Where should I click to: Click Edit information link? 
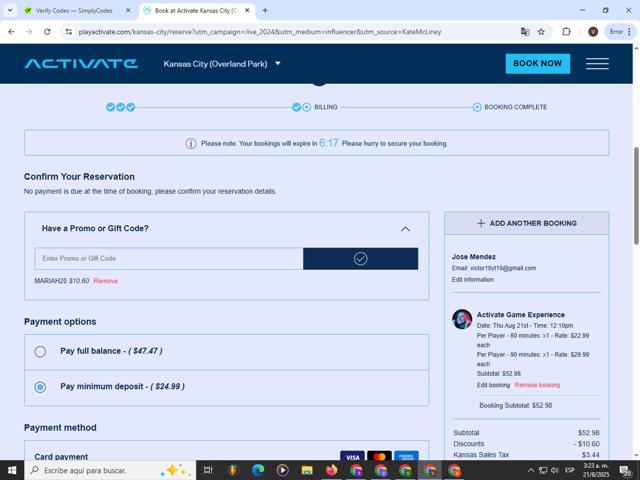473,280
